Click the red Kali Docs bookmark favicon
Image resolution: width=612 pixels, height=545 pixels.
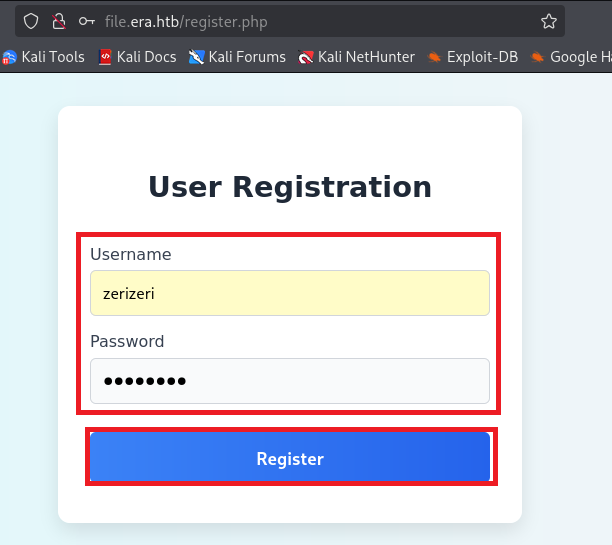point(106,57)
